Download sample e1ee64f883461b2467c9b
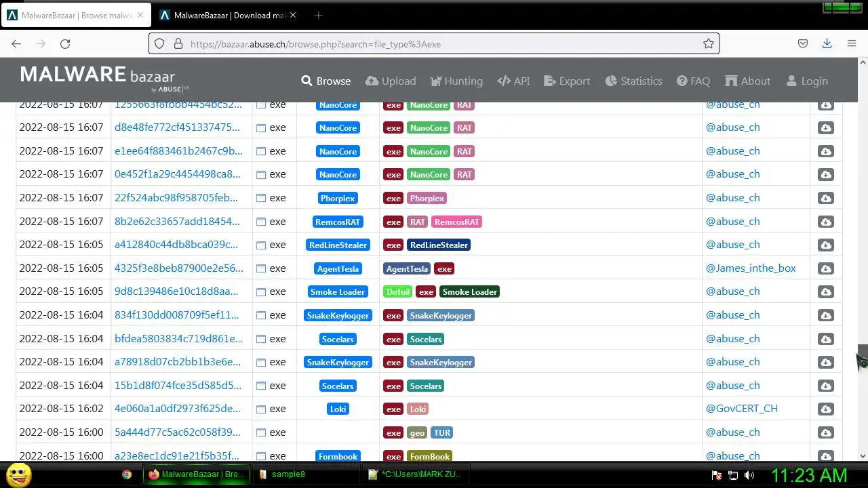The width and height of the screenshot is (868, 488). (x=825, y=151)
